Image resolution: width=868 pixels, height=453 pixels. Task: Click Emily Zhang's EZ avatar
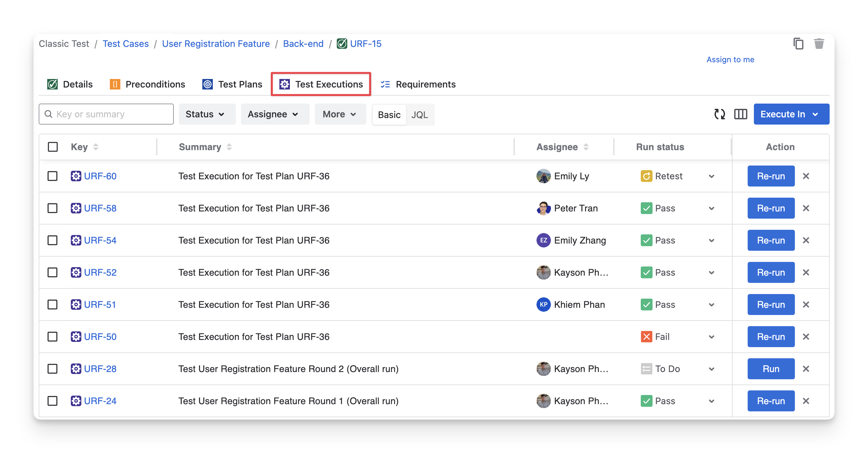point(543,241)
